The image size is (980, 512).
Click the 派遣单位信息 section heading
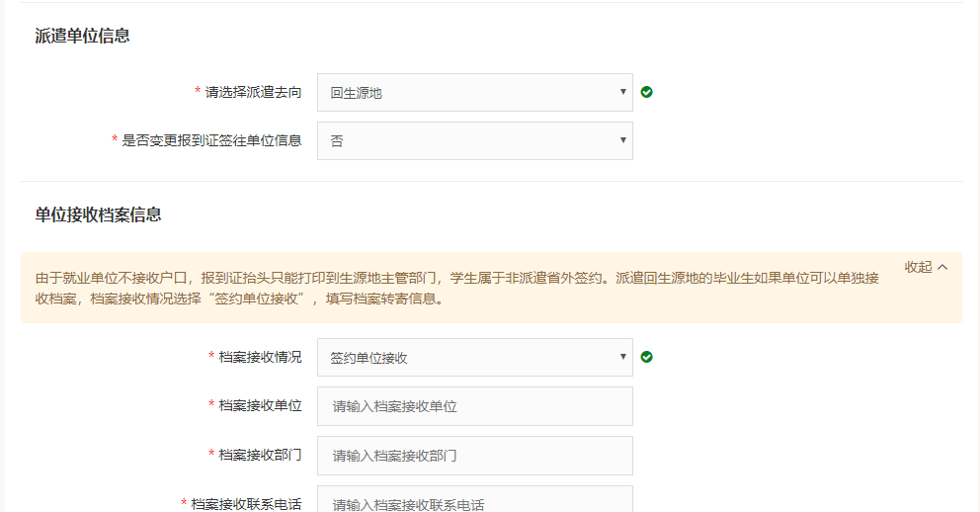(x=82, y=37)
